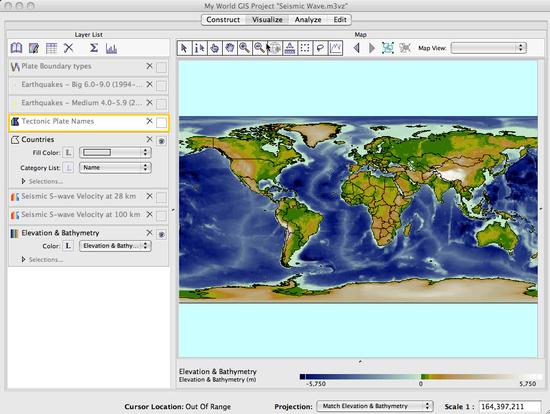Viewport: 550px width, 414px height.
Task: Select the profile line graph tool
Action: click(x=335, y=48)
